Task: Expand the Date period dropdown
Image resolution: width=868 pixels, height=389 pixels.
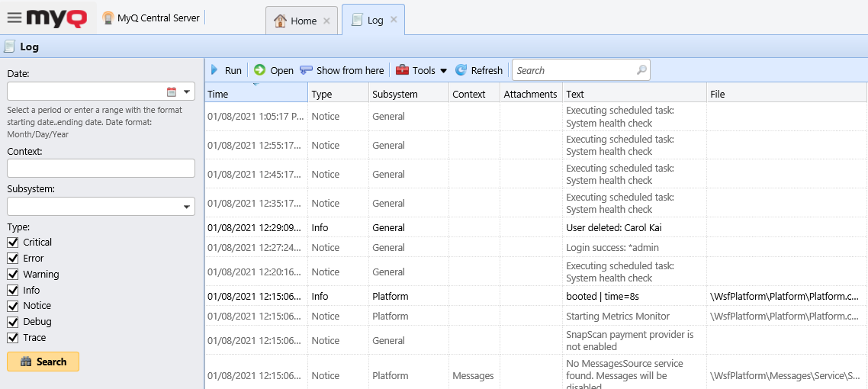Action: (187, 92)
